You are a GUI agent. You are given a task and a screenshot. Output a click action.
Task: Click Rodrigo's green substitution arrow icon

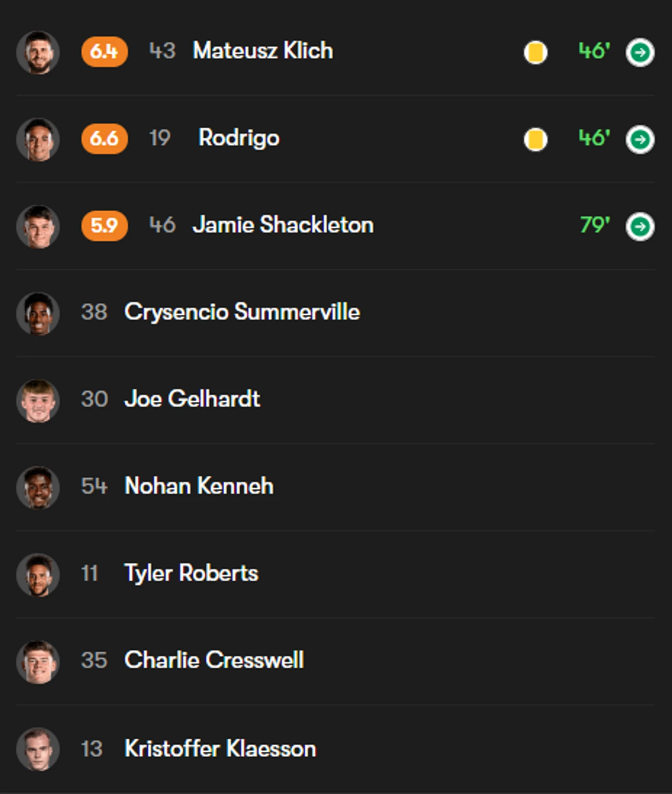click(x=640, y=139)
